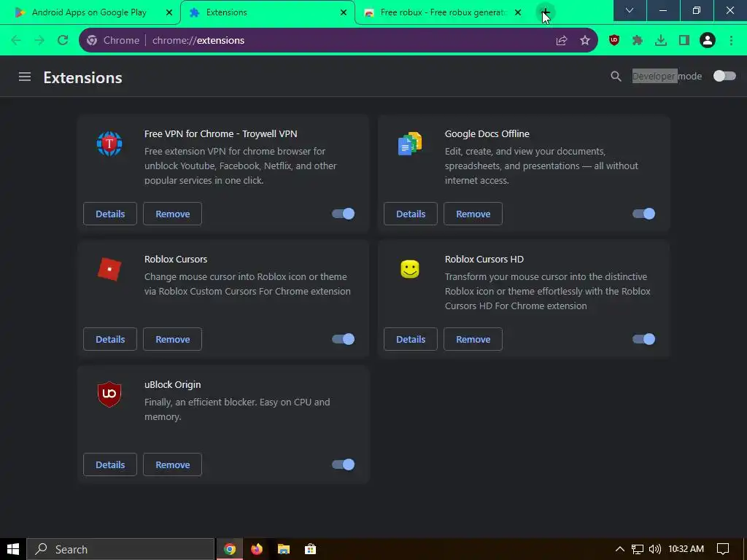Remove Google Docs Offline extension
Screen dimensions: 747x560
point(473,214)
